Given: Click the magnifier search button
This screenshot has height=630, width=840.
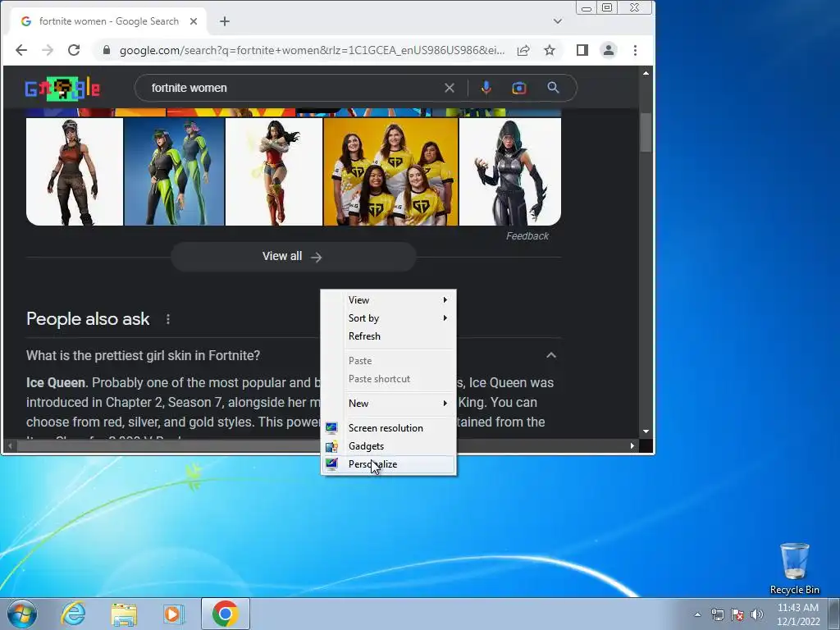Looking at the screenshot, I should [554, 88].
